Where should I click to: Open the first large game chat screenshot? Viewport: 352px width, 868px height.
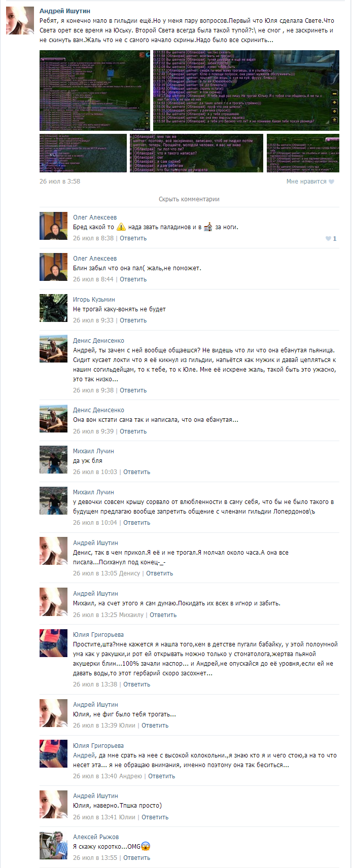[95, 91]
